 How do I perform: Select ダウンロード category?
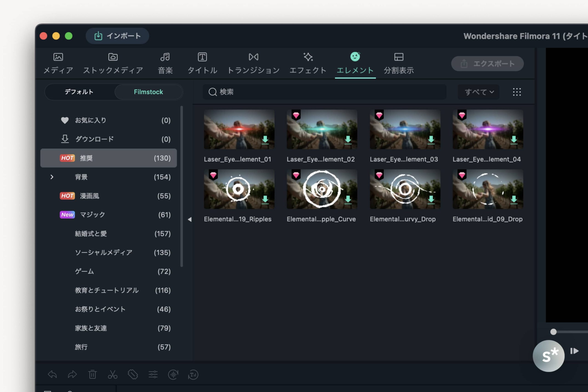pos(108,139)
